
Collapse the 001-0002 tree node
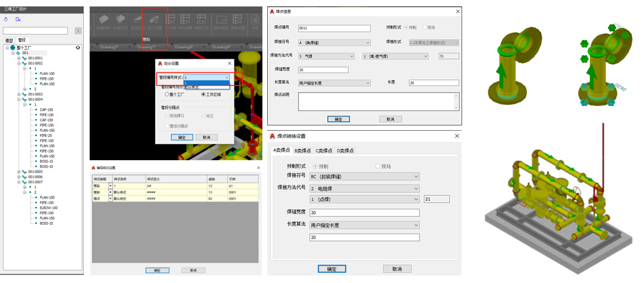pyautogui.click(x=19, y=63)
